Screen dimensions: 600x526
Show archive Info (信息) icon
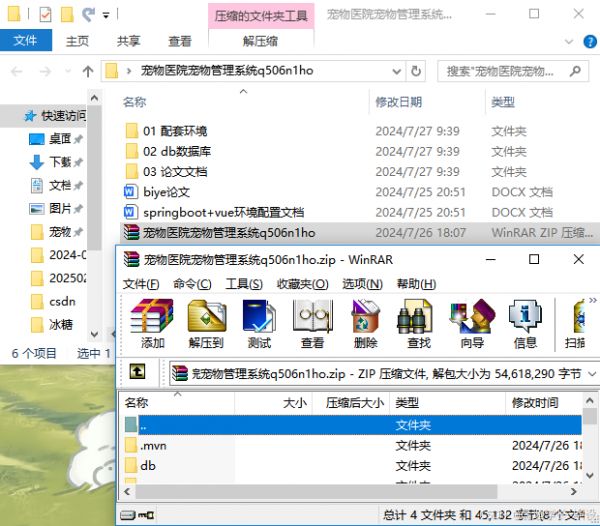tap(525, 324)
